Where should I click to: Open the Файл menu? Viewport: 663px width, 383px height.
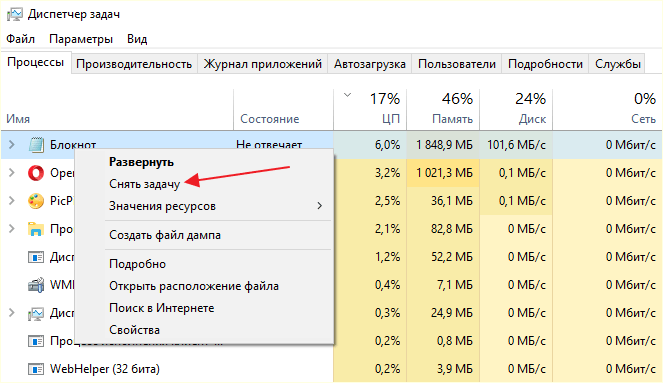(x=20, y=39)
